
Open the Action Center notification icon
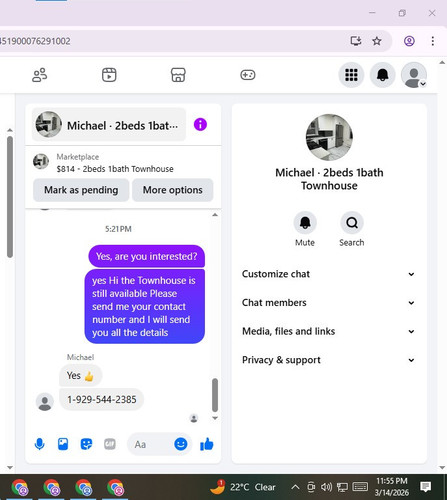425,487
